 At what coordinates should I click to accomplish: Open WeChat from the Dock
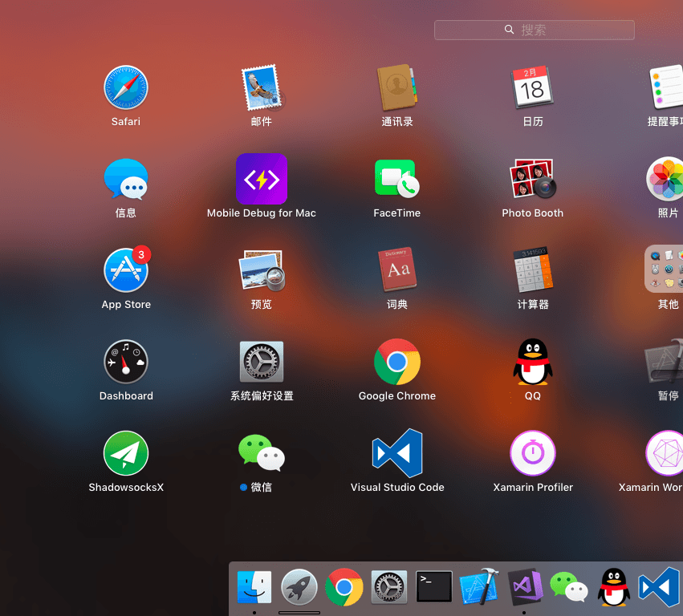tap(569, 587)
